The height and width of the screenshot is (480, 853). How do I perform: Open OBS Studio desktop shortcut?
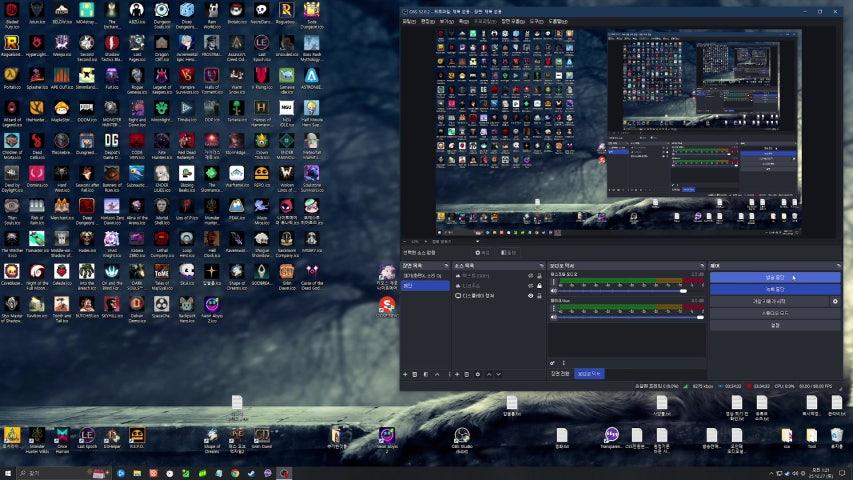[x=462, y=436]
